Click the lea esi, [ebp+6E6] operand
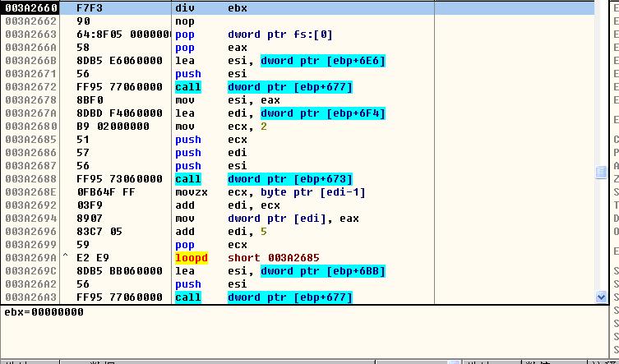 [322, 61]
